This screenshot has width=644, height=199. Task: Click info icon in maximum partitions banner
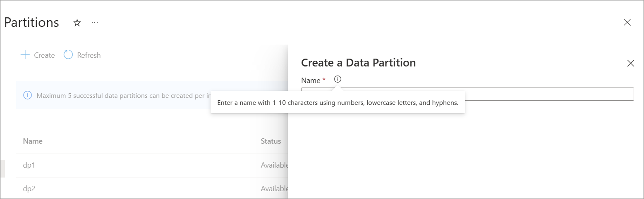point(28,95)
